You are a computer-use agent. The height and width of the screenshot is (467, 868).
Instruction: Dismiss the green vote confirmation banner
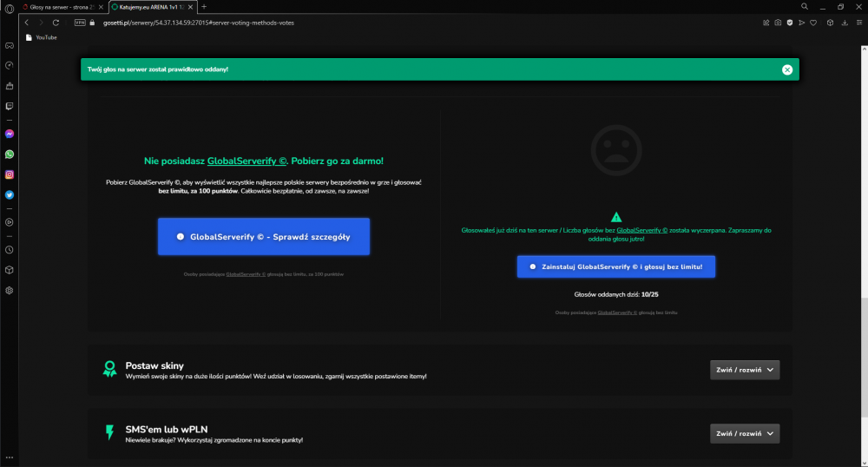[x=786, y=69]
